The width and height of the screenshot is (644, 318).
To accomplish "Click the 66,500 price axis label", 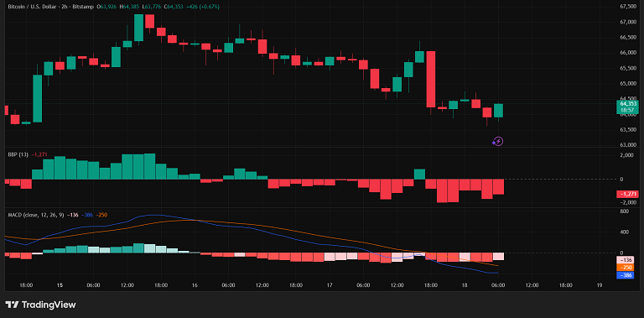I will point(628,38).
